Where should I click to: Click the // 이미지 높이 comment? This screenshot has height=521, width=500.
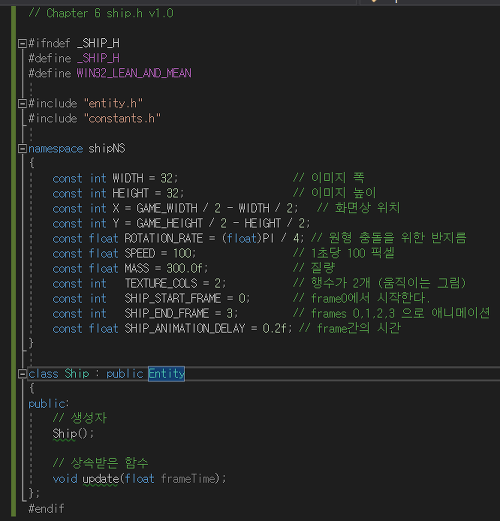point(335,193)
